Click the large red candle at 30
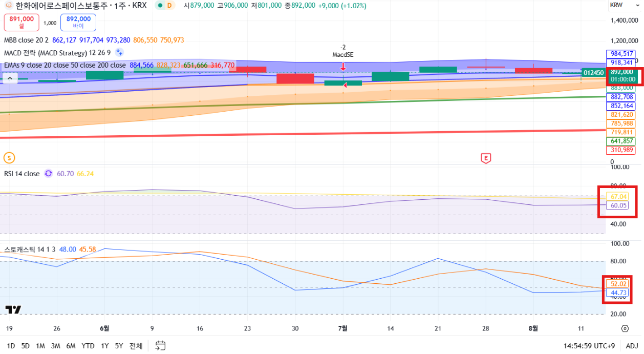The width and height of the screenshot is (644, 354). 295,78
